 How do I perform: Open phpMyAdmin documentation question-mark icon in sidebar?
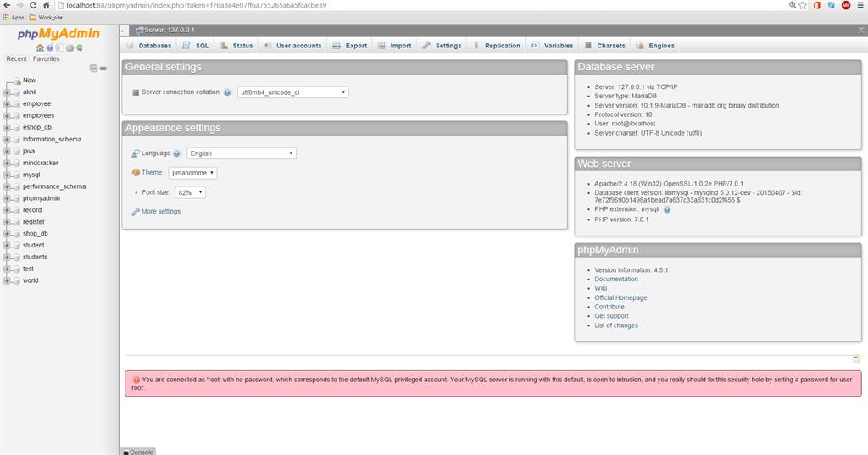tap(50, 47)
